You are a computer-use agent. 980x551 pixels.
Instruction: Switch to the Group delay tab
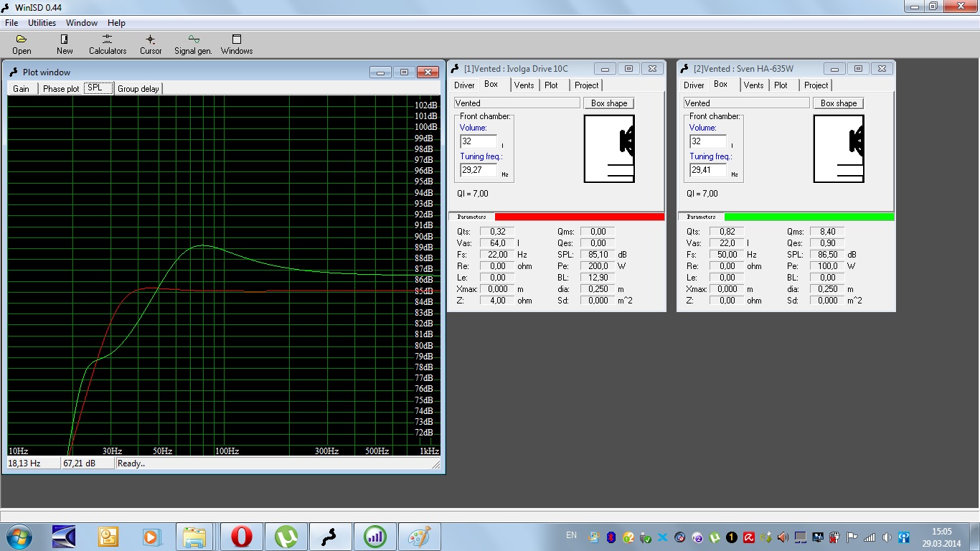pyautogui.click(x=138, y=89)
